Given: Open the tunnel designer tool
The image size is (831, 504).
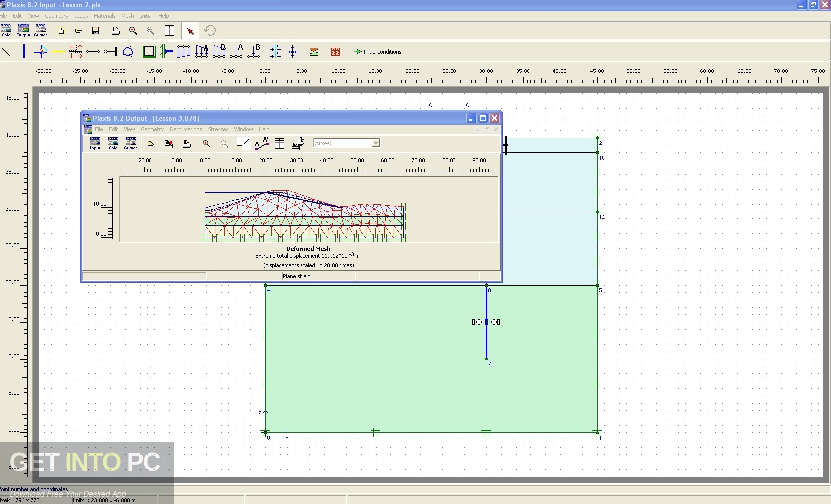Looking at the screenshot, I should click(x=128, y=51).
